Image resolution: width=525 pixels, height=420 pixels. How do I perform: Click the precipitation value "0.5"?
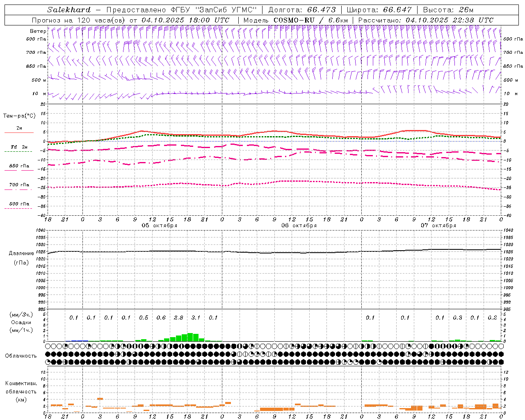144,318
